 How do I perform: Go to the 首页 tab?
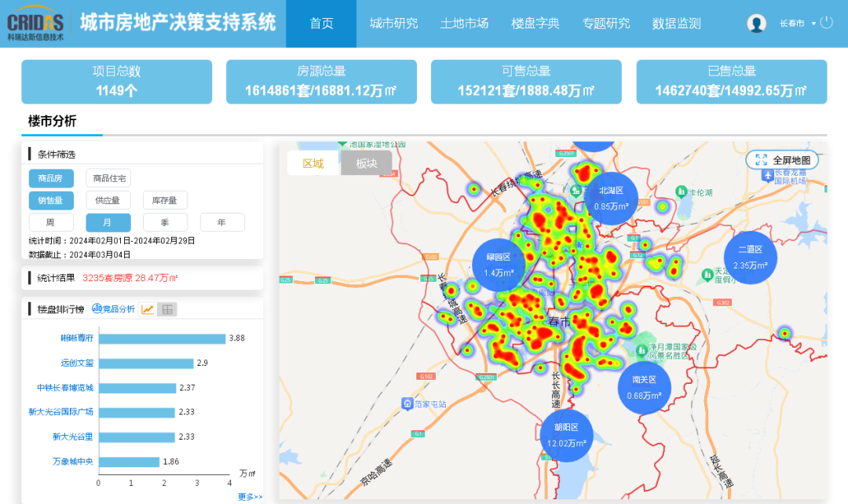321,24
